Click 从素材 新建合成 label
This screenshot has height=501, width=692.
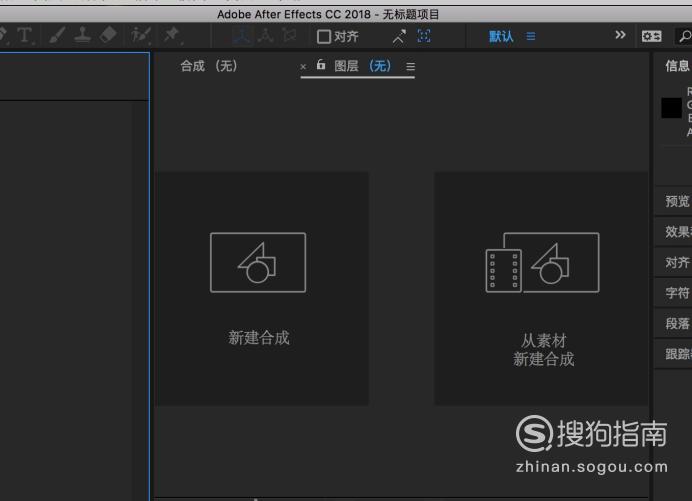[x=544, y=350]
